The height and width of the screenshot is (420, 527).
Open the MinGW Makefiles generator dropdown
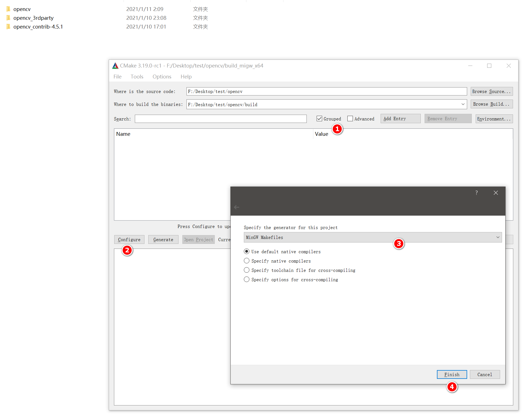coord(373,237)
